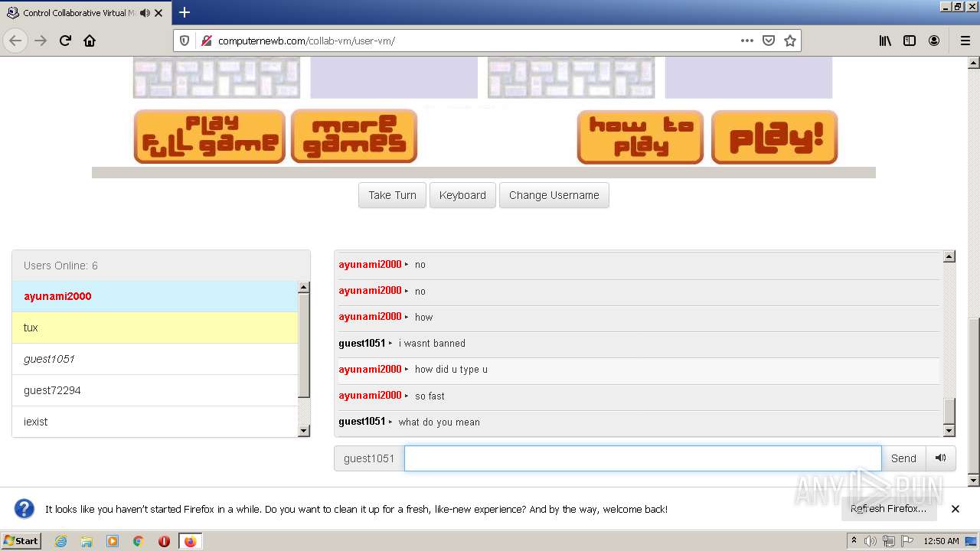Dismiss the Firefox refresh notification
This screenshot has height=551, width=980.
click(955, 509)
